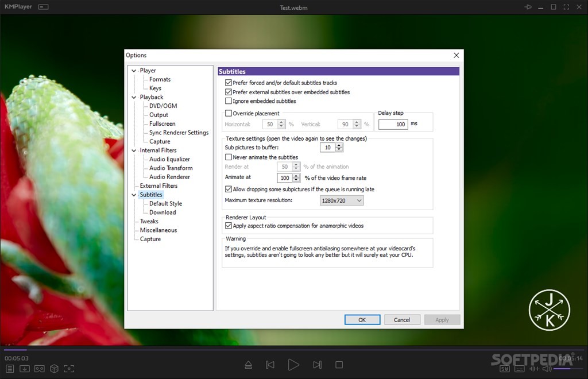Open the screen capture icon

pyautogui.click(x=69, y=369)
